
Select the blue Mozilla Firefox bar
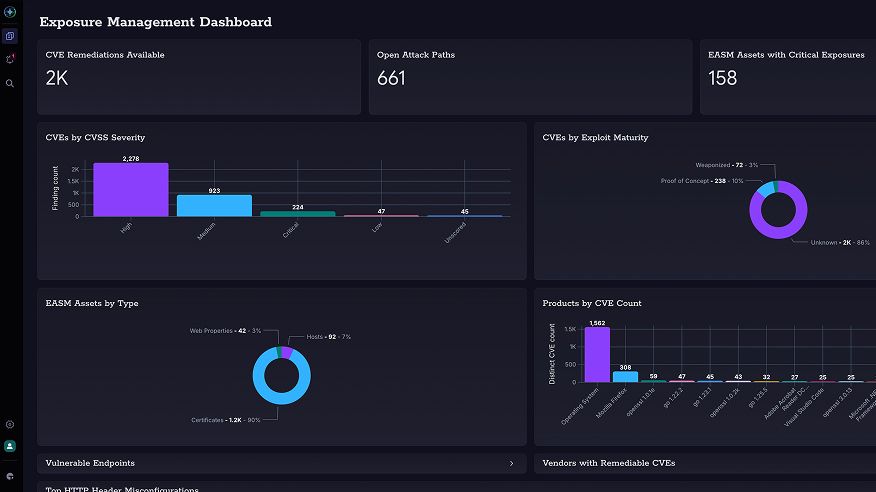(625, 377)
